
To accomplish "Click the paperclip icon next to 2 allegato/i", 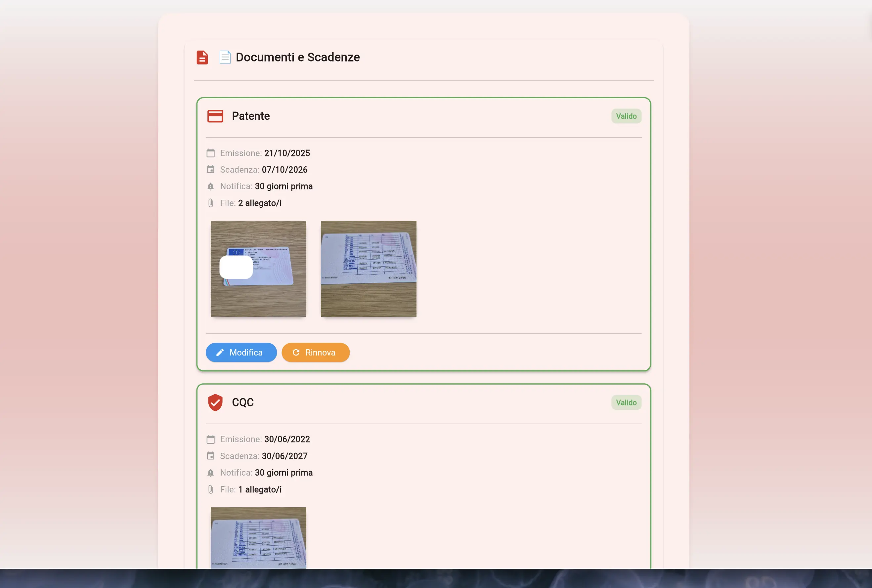I will coord(211,203).
